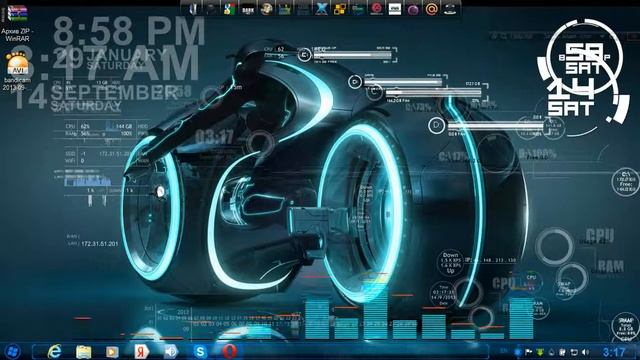Open the Google icon in the top dock
The width and height of the screenshot is (640, 360).
coord(229,9)
